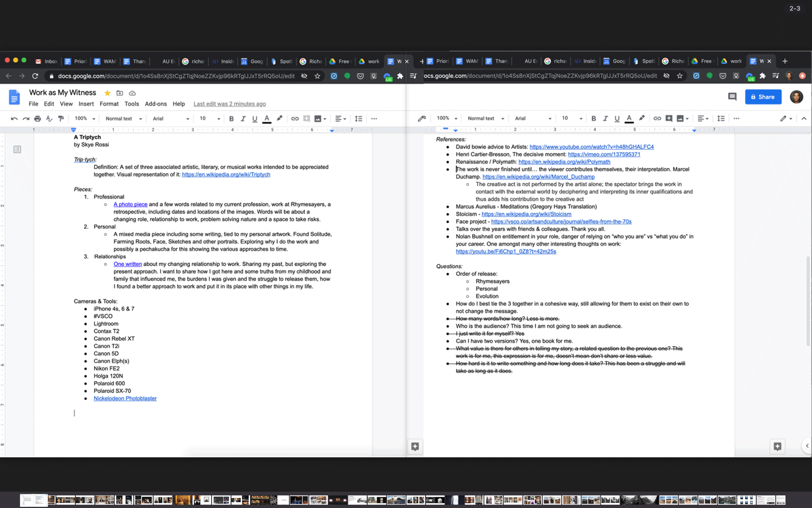Viewport: 812px width, 508px height.
Task: Click the print icon in left toolbar
Action: (x=38, y=119)
